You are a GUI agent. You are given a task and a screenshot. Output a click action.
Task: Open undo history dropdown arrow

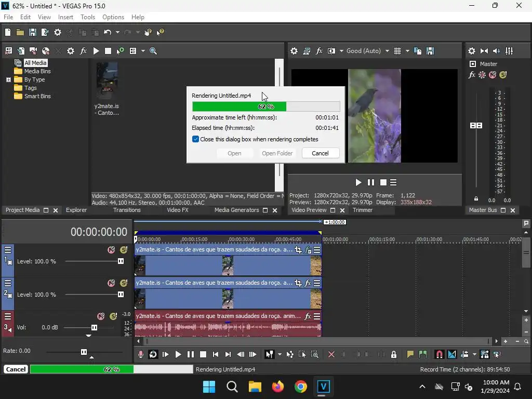[117, 32]
